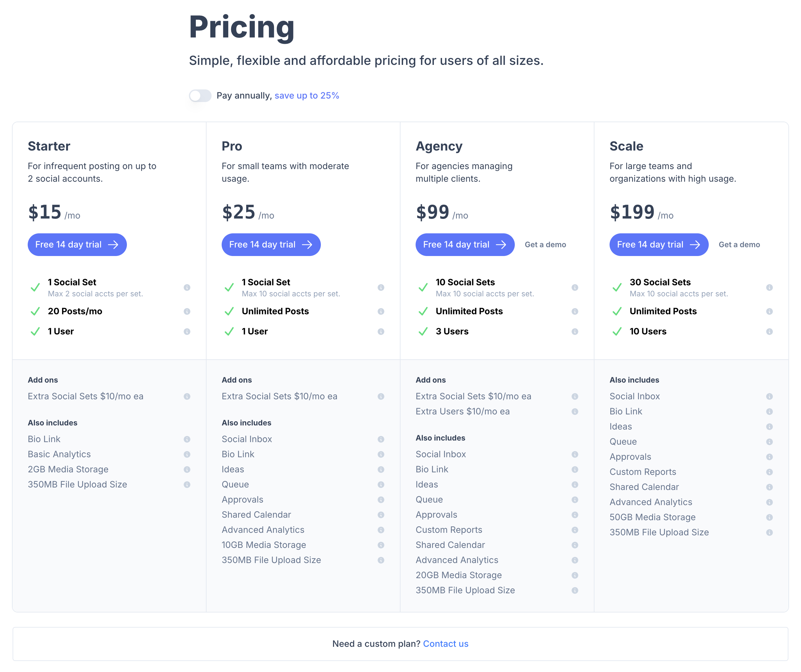Screen dimensions: 801x672
Task: Open info for 20 Posts/mo on Starter plan
Action: coord(187,311)
